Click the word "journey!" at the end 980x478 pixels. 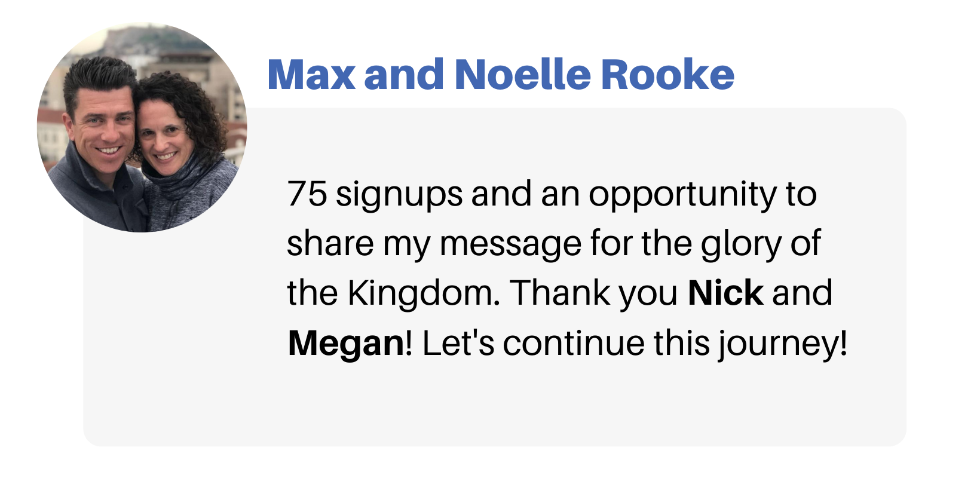click(x=782, y=345)
